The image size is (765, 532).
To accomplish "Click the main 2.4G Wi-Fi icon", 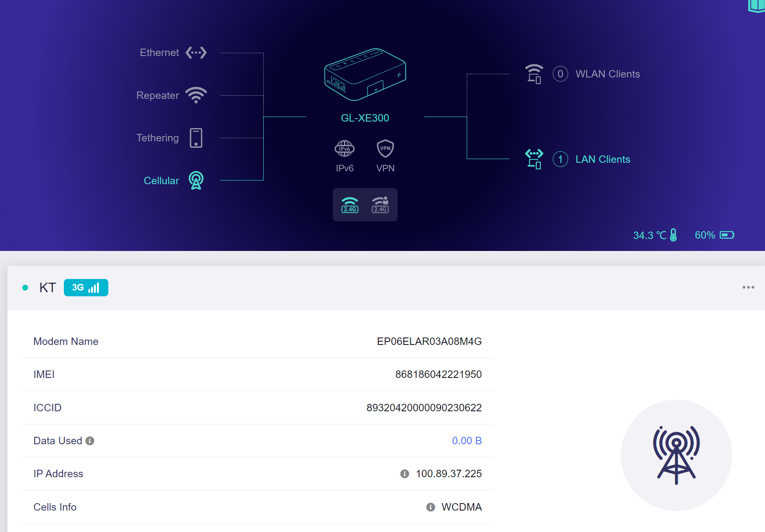I will click(350, 205).
